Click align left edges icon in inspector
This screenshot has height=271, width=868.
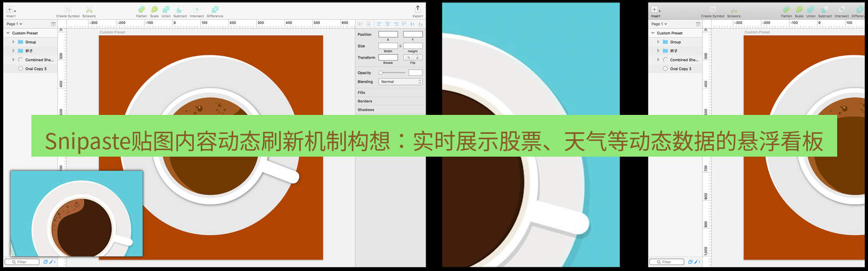coord(379,24)
